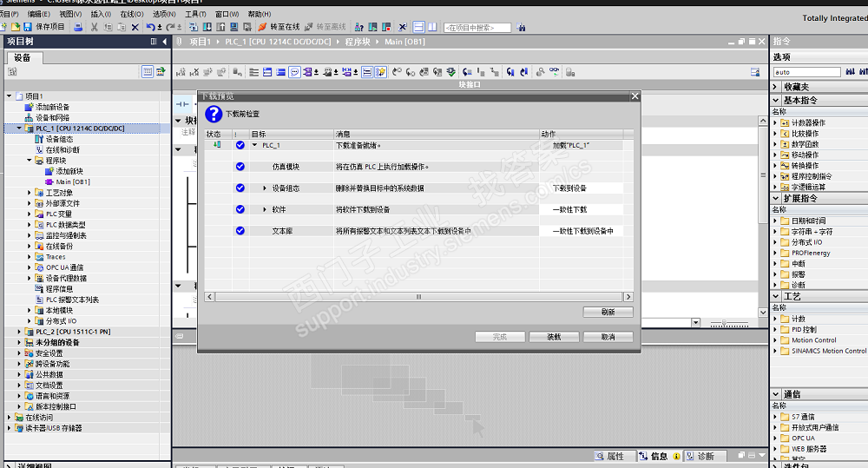Click the stop CPU icon

pyautogui.click(x=386, y=27)
